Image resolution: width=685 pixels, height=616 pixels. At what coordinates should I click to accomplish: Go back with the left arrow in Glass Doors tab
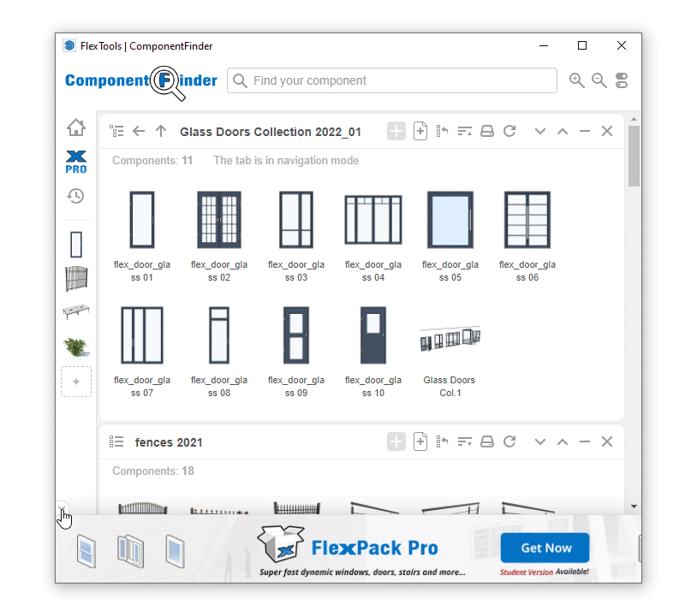(139, 131)
